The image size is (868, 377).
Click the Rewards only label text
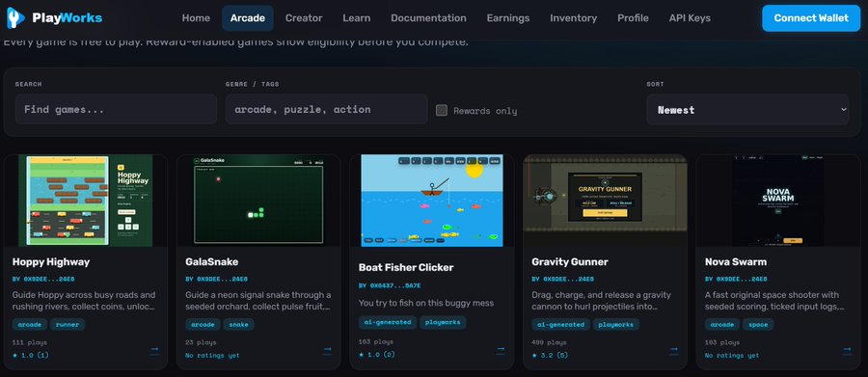click(x=485, y=111)
